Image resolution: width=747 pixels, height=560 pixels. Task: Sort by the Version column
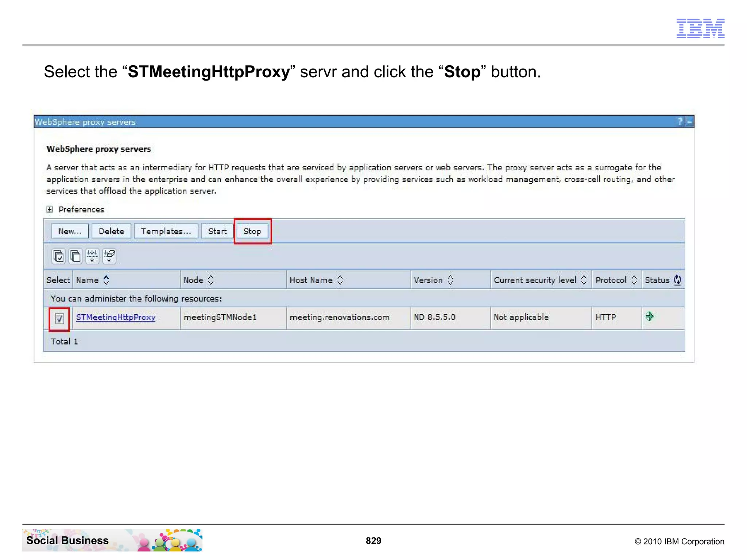450,280
